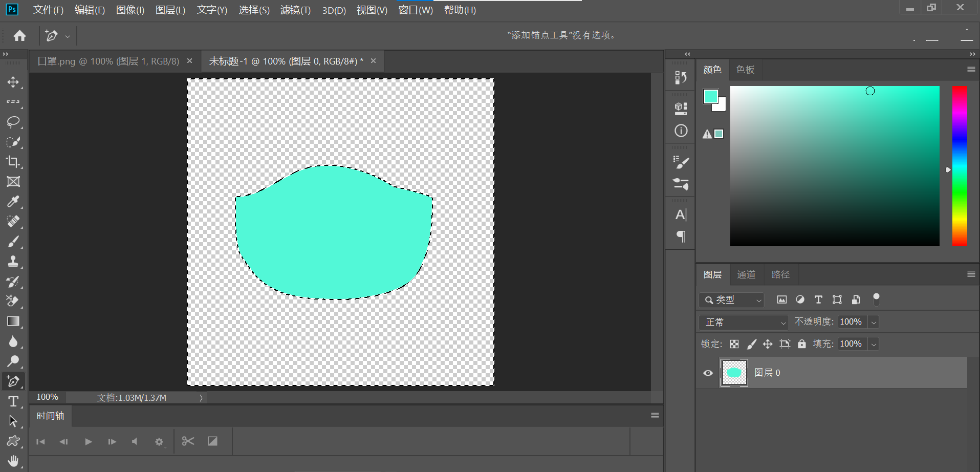Expand the 不透明度 opacity dropdown arrow
The height and width of the screenshot is (472, 980).
pyautogui.click(x=874, y=322)
